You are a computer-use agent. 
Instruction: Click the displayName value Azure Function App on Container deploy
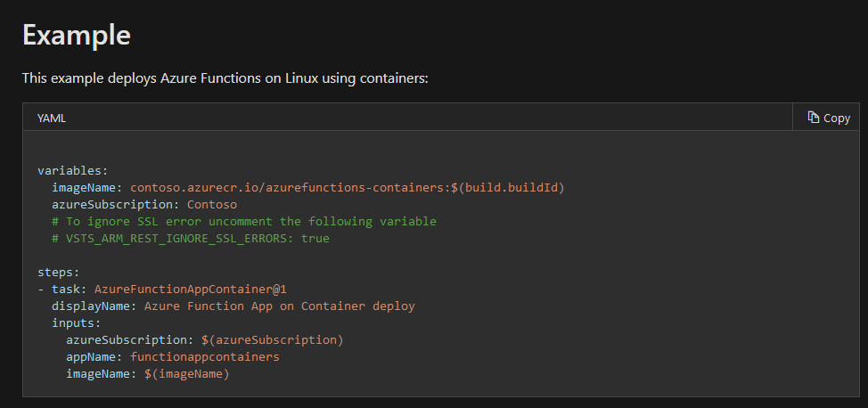pos(280,306)
